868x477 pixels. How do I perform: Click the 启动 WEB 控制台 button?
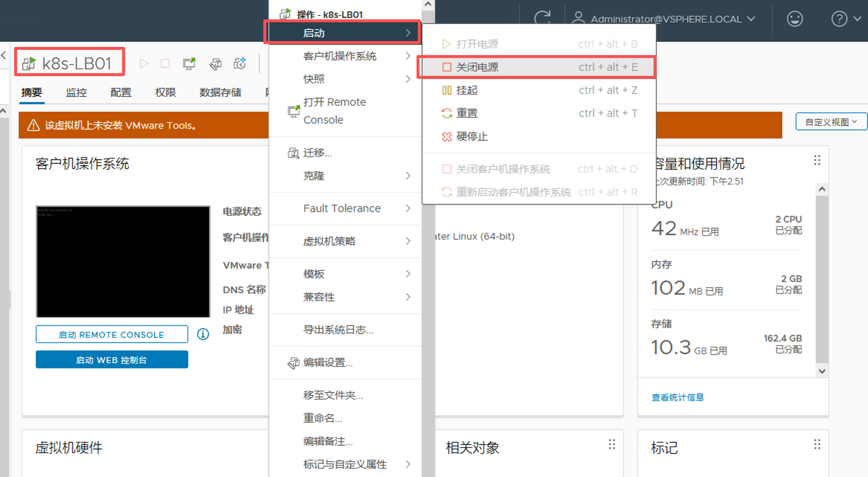click(x=112, y=359)
